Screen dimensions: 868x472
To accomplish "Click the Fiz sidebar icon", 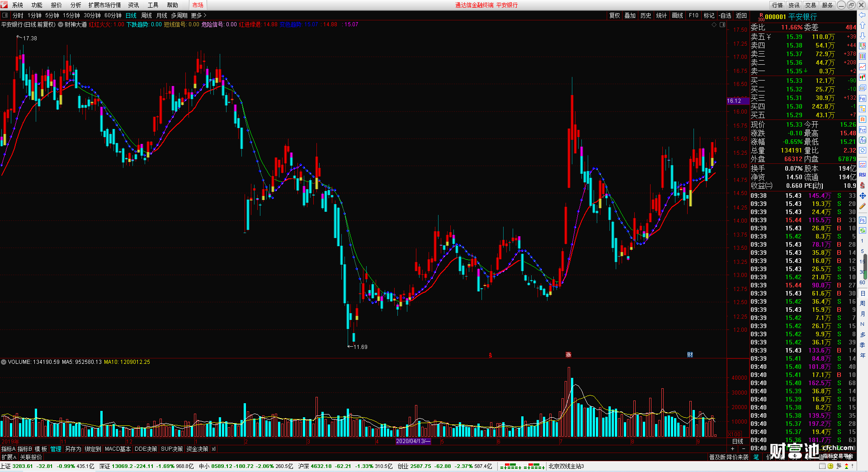I will tap(863, 130).
